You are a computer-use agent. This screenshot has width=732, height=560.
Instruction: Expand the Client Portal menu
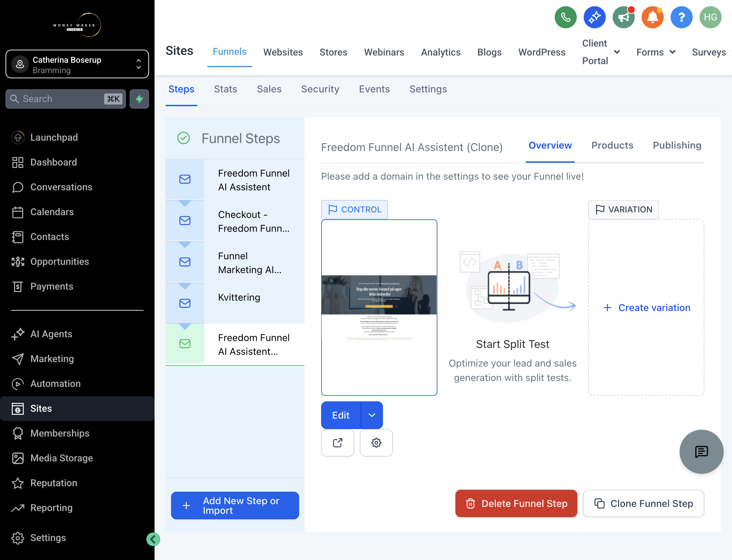tap(601, 52)
